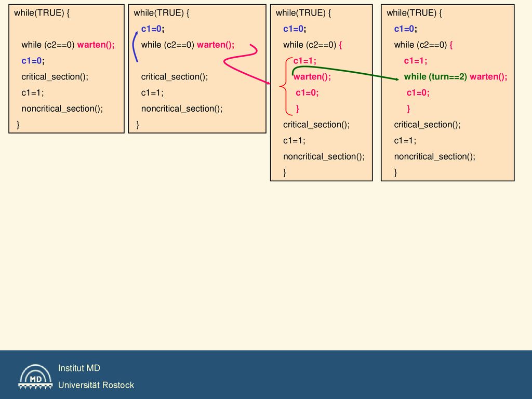Screen dimensions: 532x399
Task: Click the "Universität Rostock" footer text
Action: point(96,385)
